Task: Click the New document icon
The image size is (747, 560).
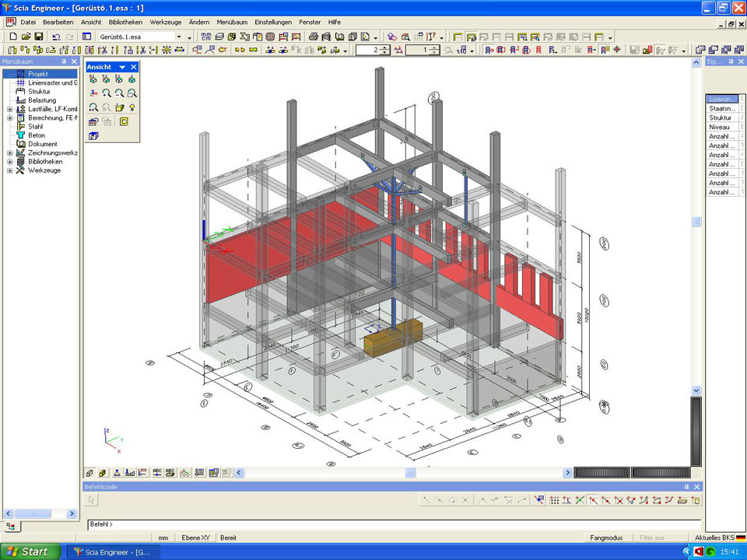Action: click(x=12, y=37)
